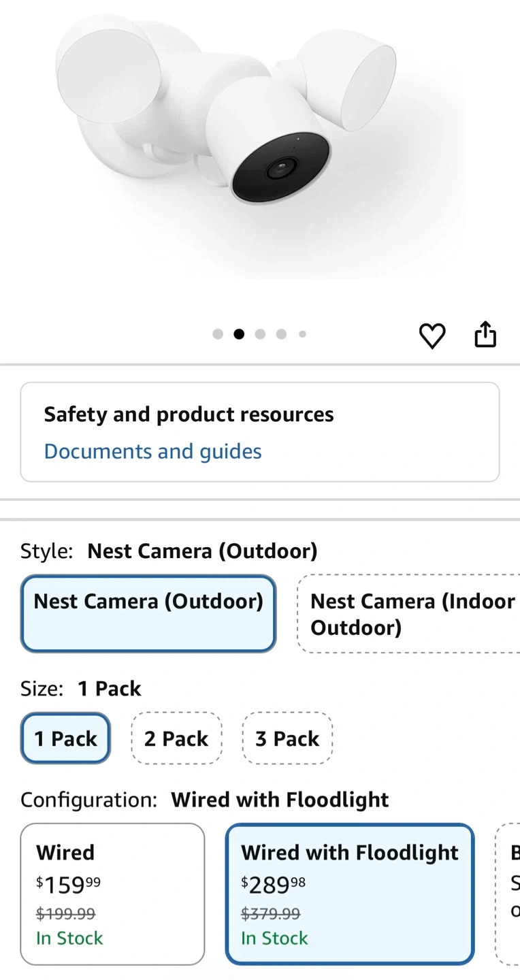Choose the 3 Pack size

[287, 738]
